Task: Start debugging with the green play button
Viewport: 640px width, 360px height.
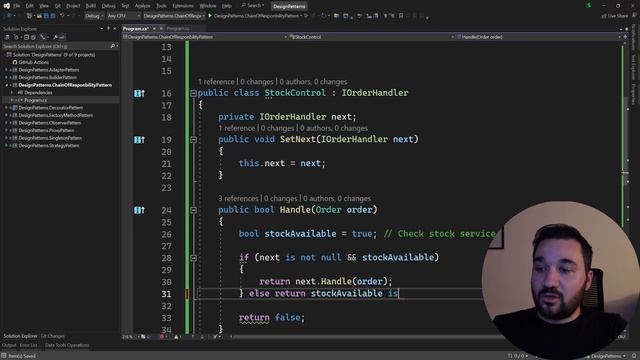Action: (210, 16)
